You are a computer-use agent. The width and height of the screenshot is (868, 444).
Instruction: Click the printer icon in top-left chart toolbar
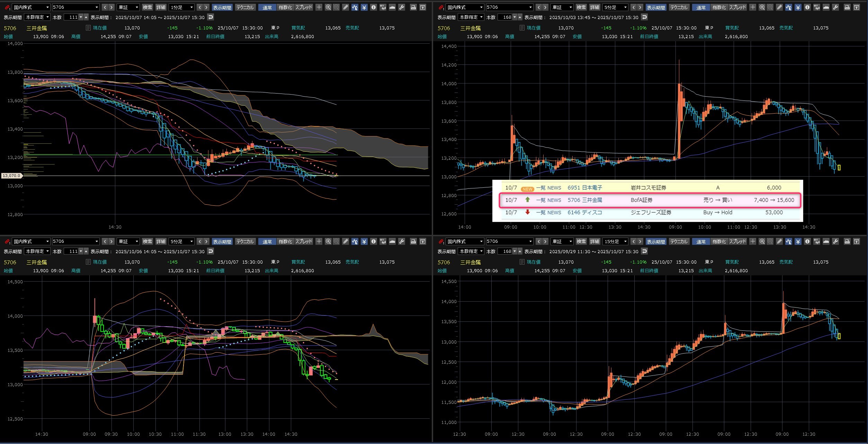(x=413, y=7)
